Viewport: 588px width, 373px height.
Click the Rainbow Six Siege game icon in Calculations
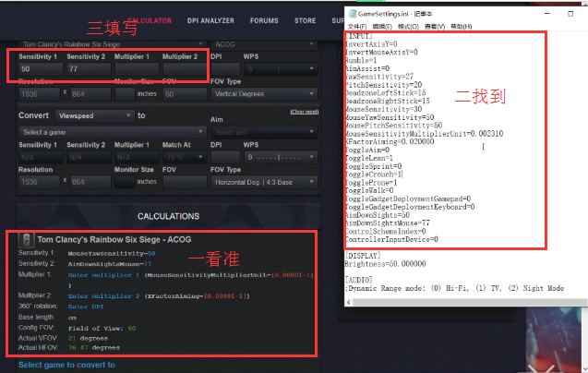click(26, 240)
